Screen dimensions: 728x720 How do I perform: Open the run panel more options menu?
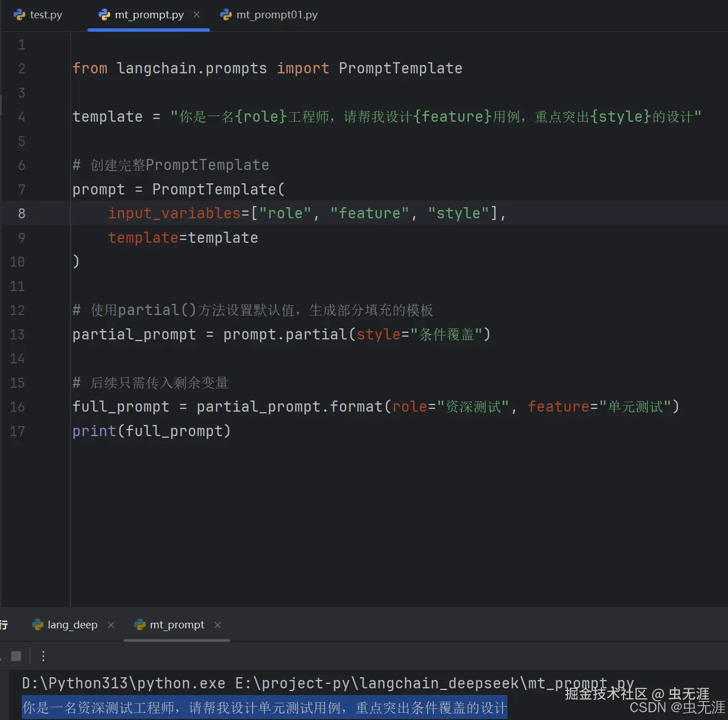pos(43,656)
